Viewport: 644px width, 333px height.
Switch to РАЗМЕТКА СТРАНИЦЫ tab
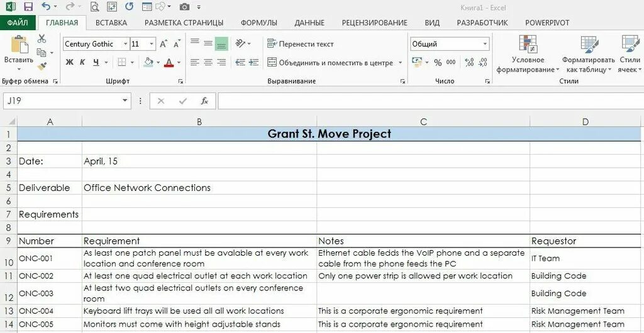[x=184, y=23]
